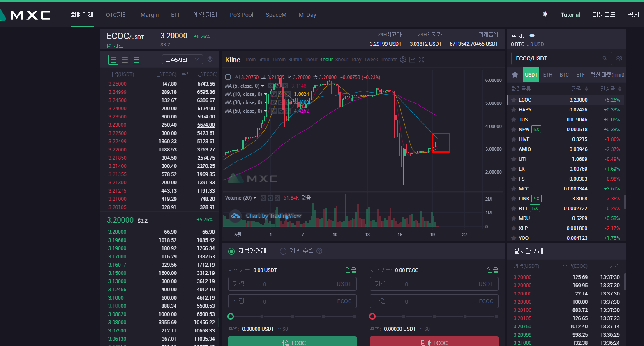
Task: Open the Tutorial link
Action: click(570, 15)
